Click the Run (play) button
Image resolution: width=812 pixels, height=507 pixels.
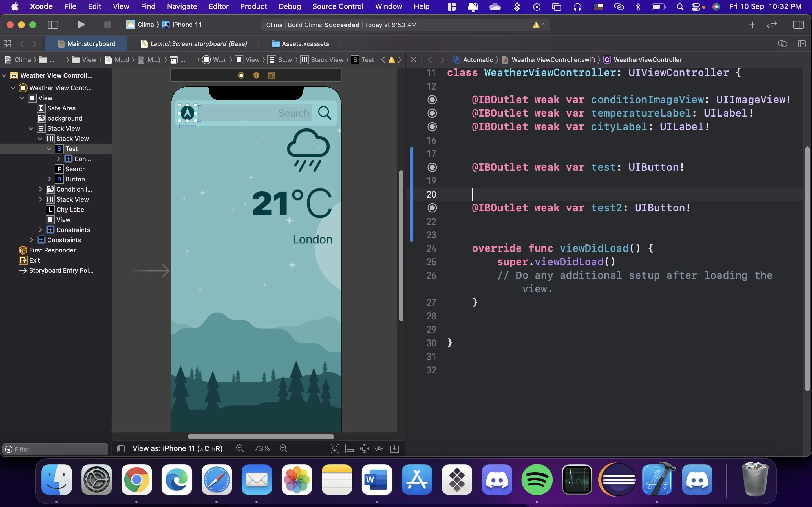point(81,25)
